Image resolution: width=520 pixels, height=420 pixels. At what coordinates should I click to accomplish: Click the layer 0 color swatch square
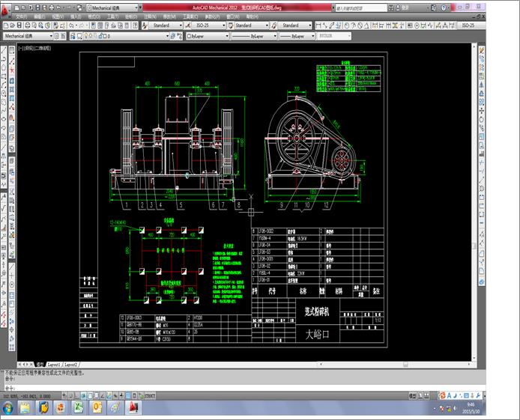(x=105, y=36)
